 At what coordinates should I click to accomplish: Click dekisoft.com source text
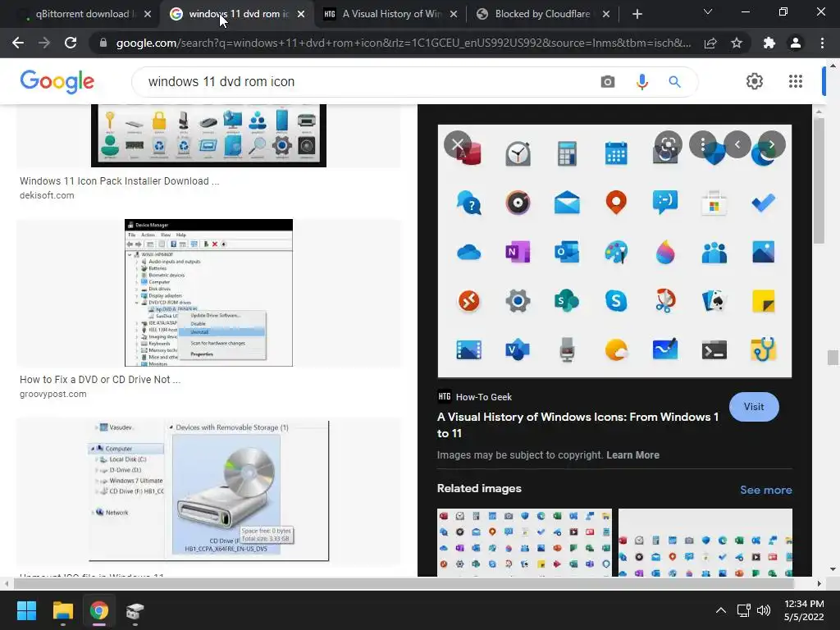point(47,195)
